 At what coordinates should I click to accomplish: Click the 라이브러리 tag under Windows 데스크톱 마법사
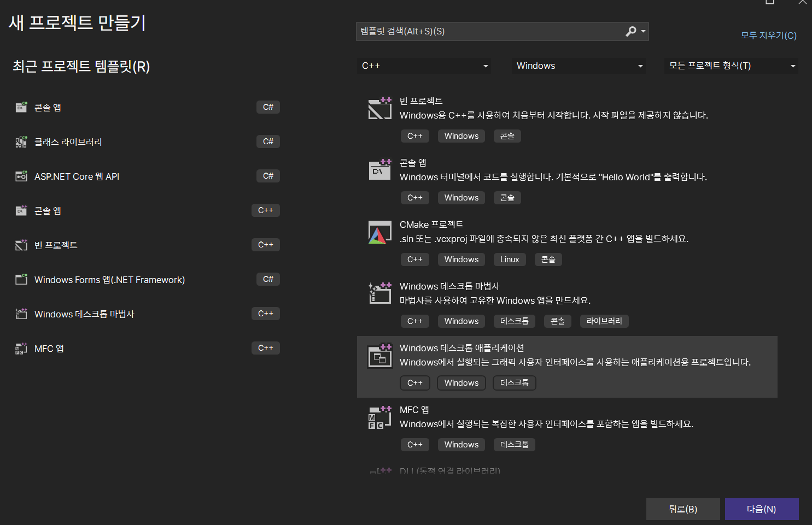point(604,321)
